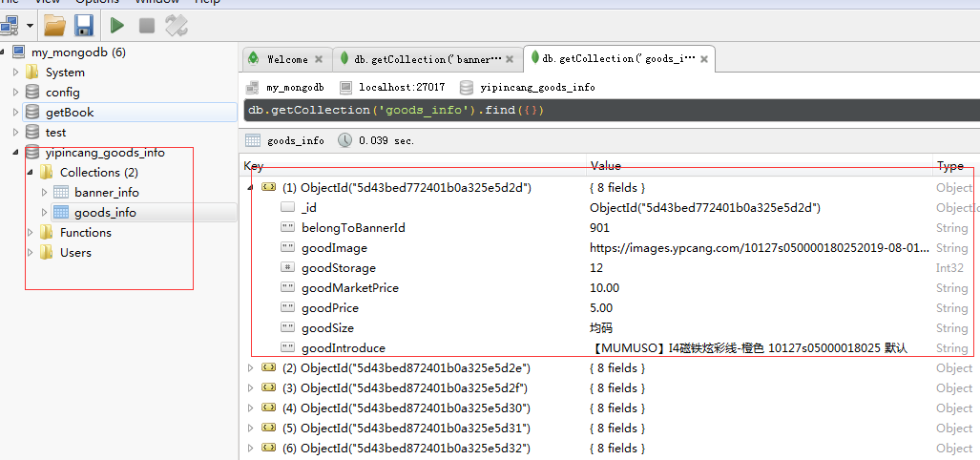Click the Stop execution toolbar icon
Viewport: 980px width, 460px height.
point(147,25)
